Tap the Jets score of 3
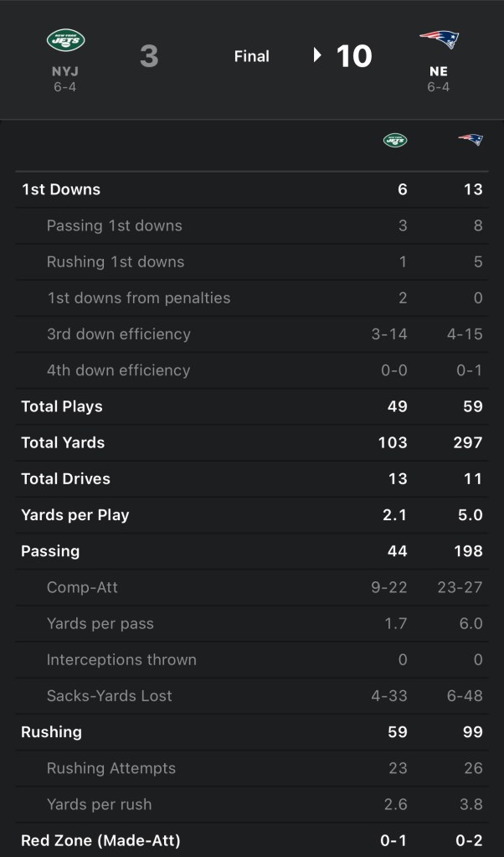 pos(149,56)
